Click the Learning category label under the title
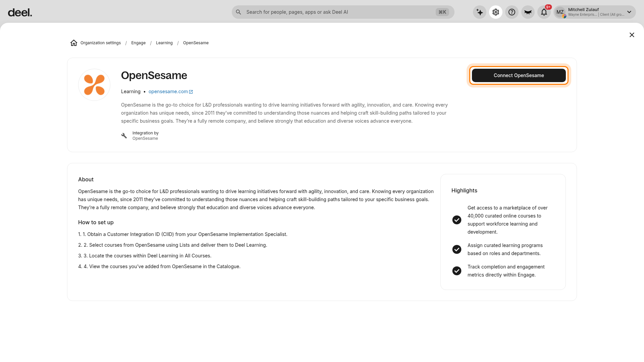644x362 pixels. click(x=131, y=92)
